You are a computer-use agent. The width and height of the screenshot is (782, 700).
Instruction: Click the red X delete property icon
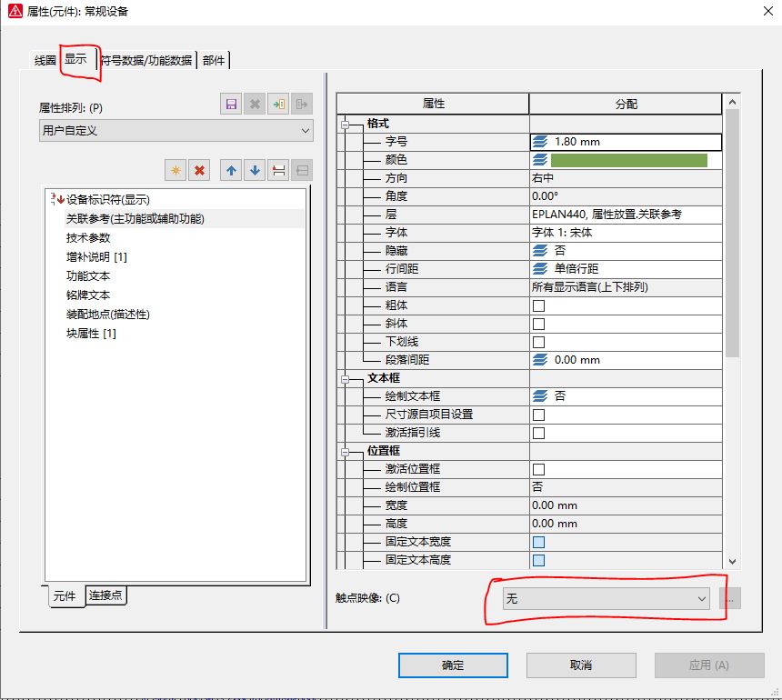(x=200, y=170)
